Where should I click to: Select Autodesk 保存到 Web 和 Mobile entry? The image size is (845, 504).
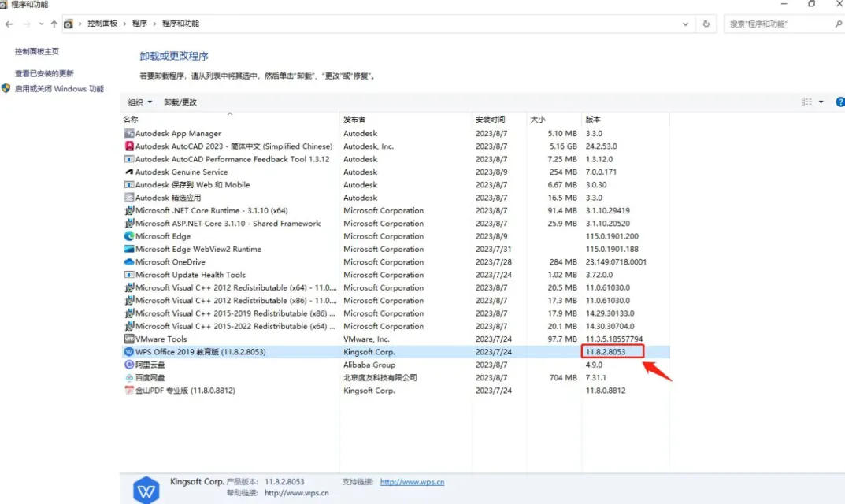pyautogui.click(x=395, y=185)
